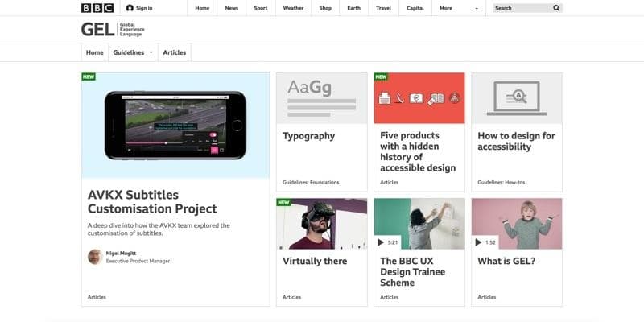
Task: Click Articles label under Five products card
Action: [x=390, y=183]
